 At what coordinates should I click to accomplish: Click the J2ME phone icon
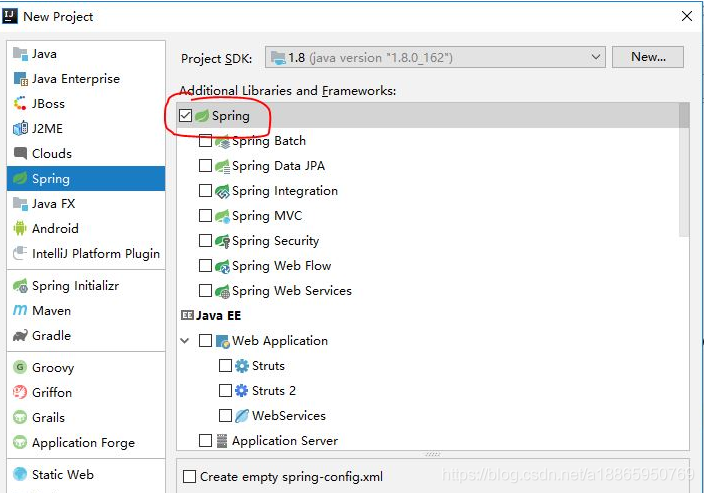(20, 129)
